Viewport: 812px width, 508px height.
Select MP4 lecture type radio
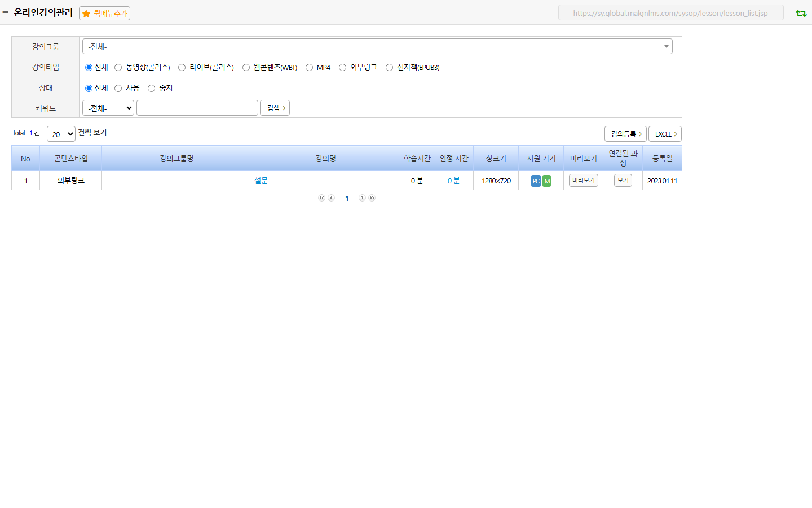[309, 67]
